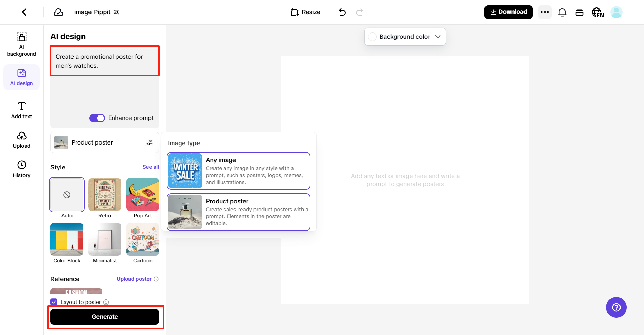Click the Generate button
644x335 pixels.
[x=105, y=317]
